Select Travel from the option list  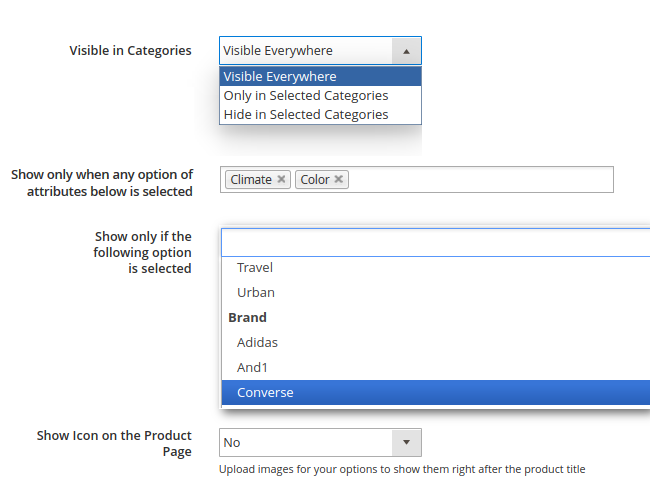pos(255,268)
